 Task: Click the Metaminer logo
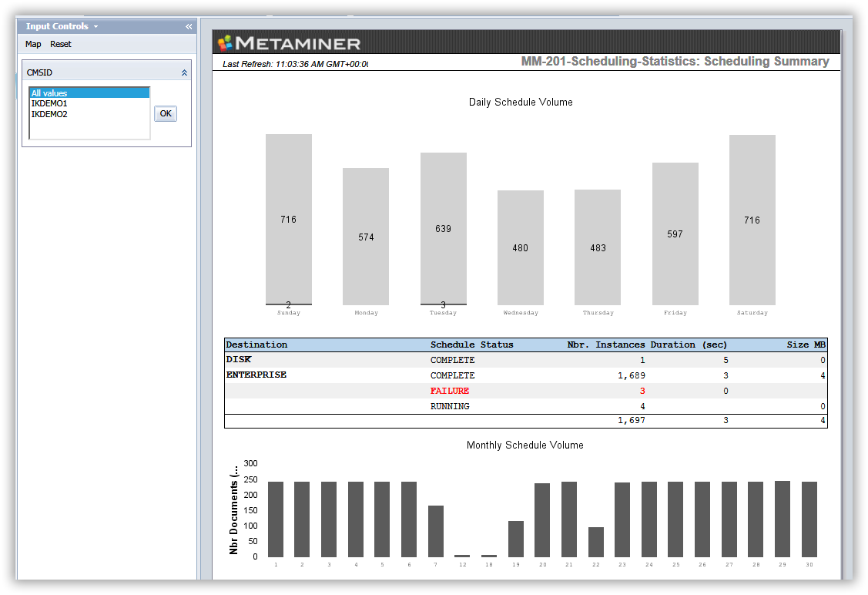point(289,43)
